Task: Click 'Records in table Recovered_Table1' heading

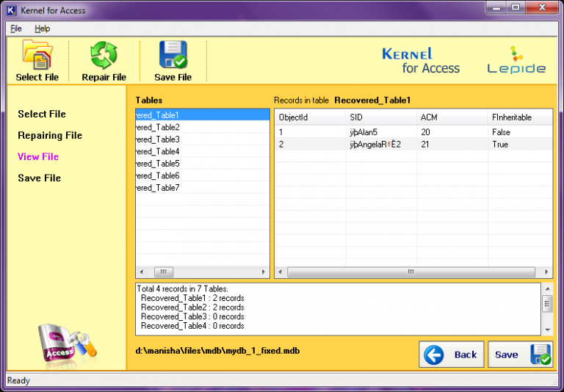Action: click(x=342, y=101)
